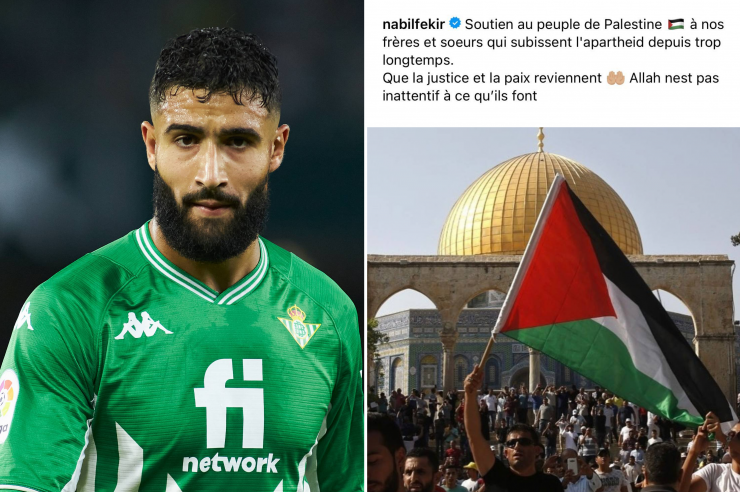Select the left footballer portrait photo
The width and height of the screenshot is (740, 492).
pos(182,246)
